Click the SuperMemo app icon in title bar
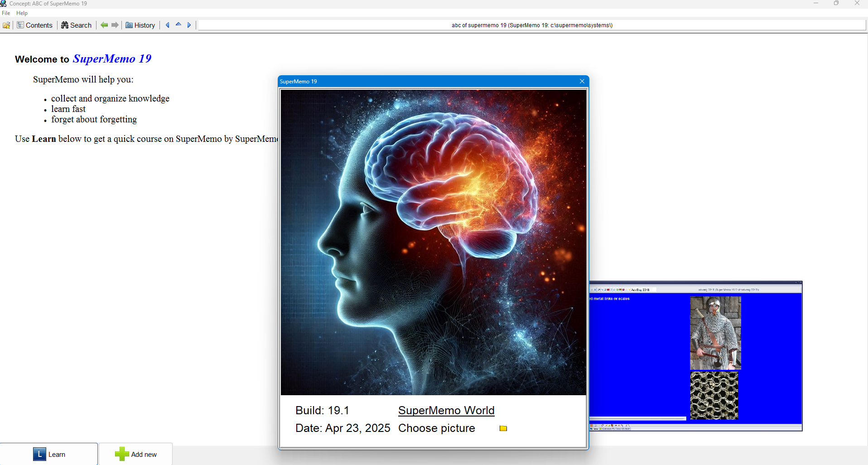 click(4, 4)
